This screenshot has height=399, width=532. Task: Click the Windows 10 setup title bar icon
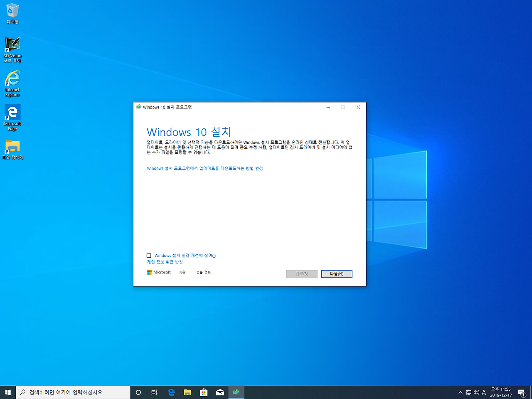[138, 107]
